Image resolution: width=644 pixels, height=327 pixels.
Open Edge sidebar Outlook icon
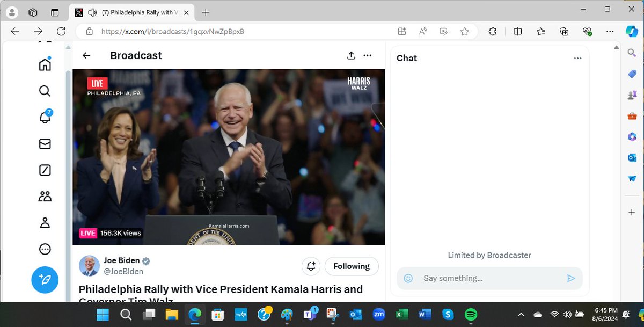tap(632, 157)
